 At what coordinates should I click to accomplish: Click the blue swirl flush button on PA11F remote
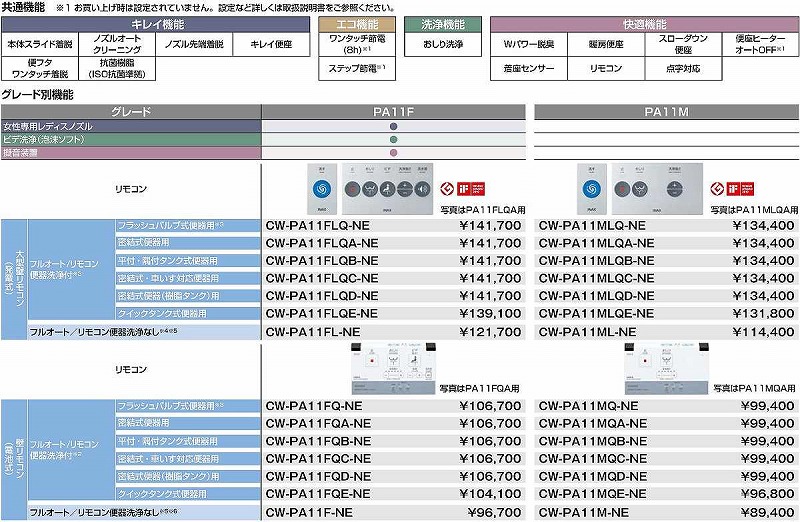click(322, 187)
